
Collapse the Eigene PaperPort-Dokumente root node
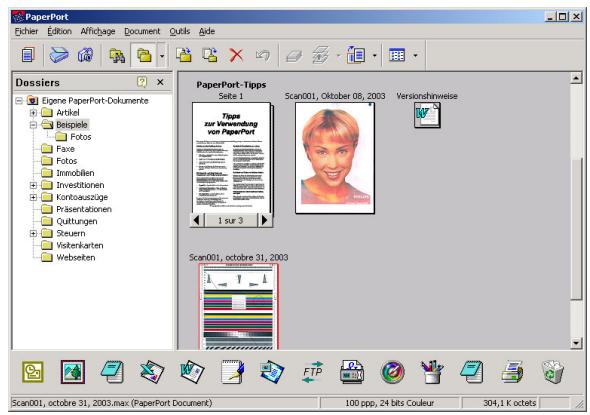tap(19, 101)
